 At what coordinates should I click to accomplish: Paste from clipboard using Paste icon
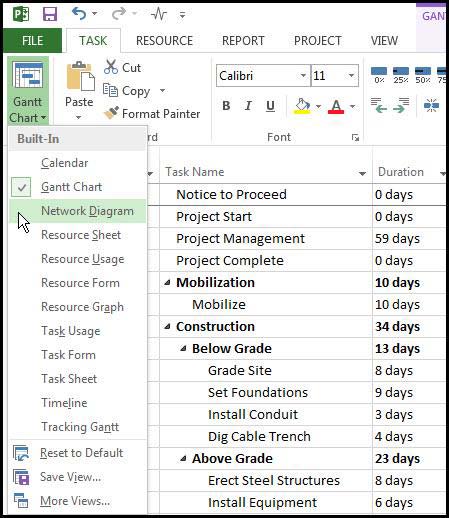(x=80, y=76)
